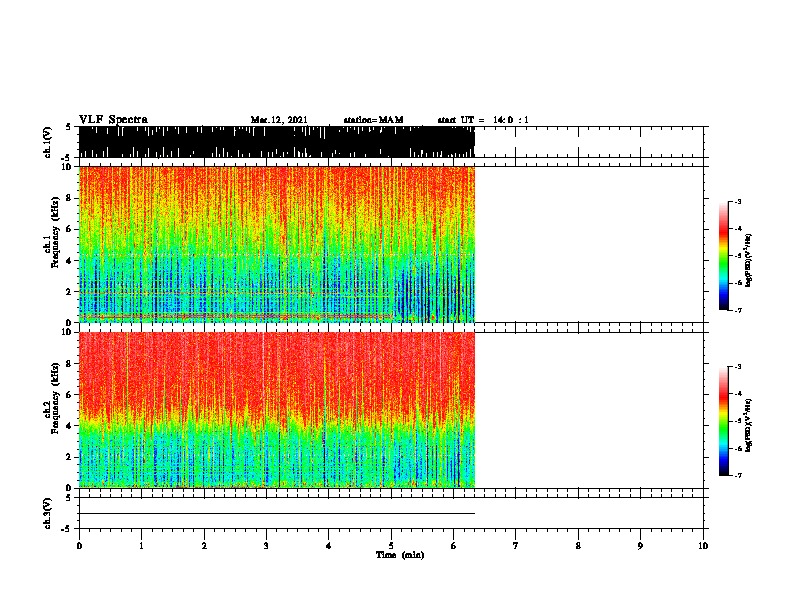Click time axis tick label "8"
This screenshot has height=612, width=792.
point(578,546)
